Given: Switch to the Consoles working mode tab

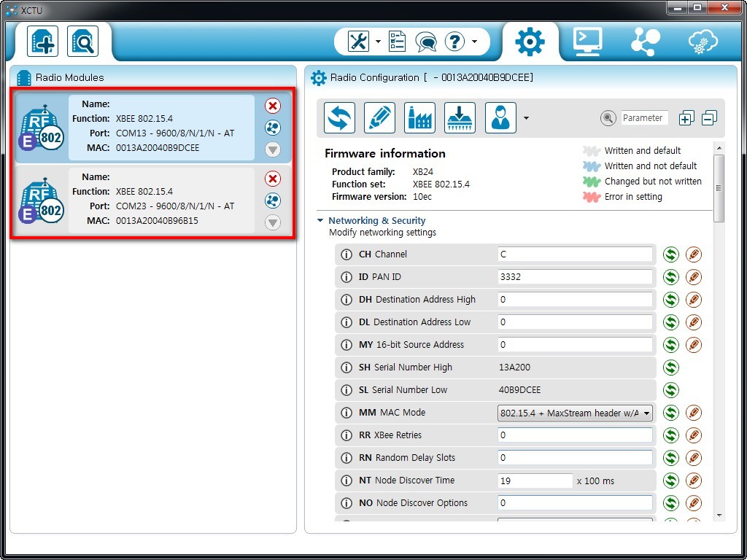Looking at the screenshot, I should tap(587, 42).
